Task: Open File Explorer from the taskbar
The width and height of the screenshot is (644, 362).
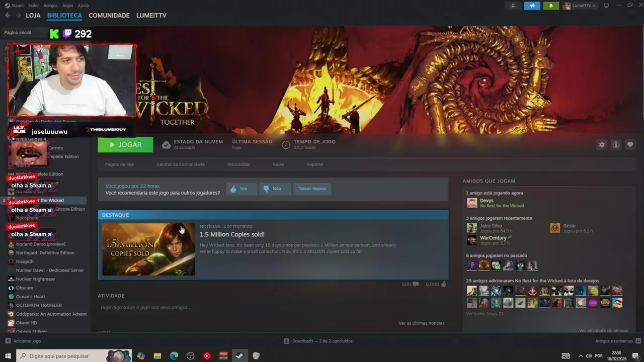Action: click(157, 356)
